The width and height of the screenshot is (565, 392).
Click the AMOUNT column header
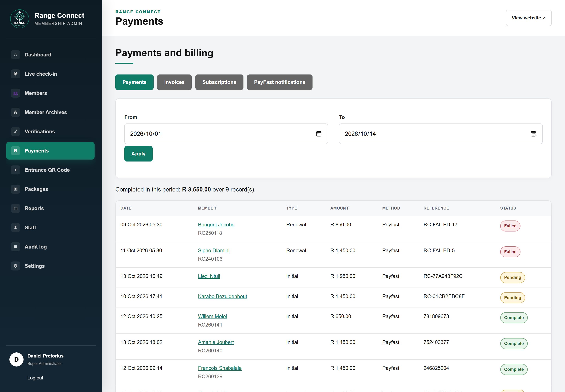pyautogui.click(x=339, y=208)
